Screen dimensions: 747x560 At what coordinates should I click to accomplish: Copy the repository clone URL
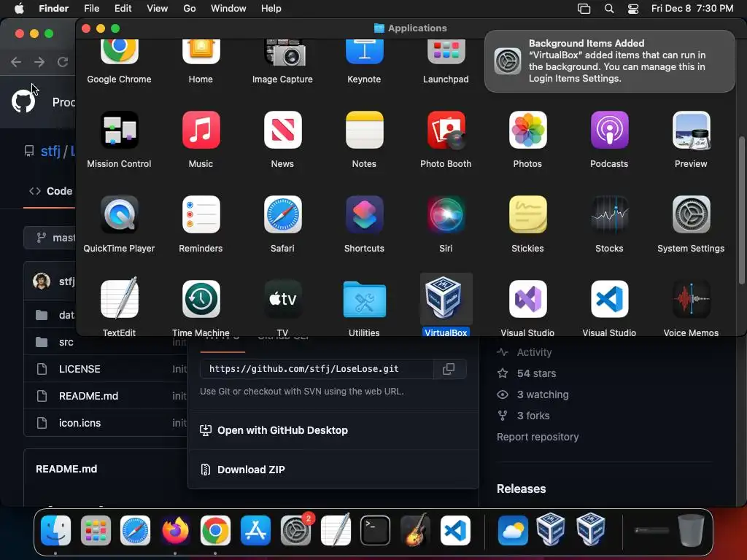pos(449,368)
